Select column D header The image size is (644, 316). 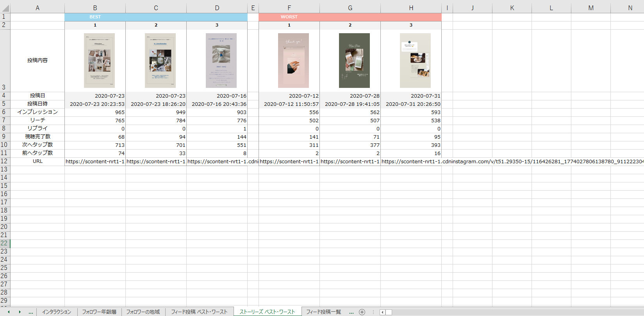tap(217, 8)
